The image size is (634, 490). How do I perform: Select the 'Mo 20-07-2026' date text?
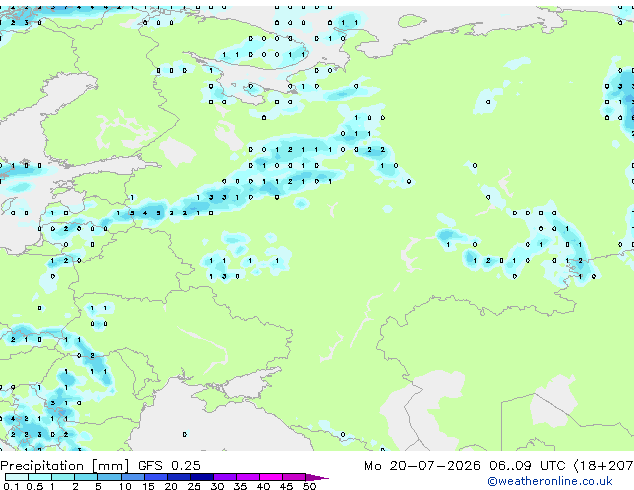(422, 466)
